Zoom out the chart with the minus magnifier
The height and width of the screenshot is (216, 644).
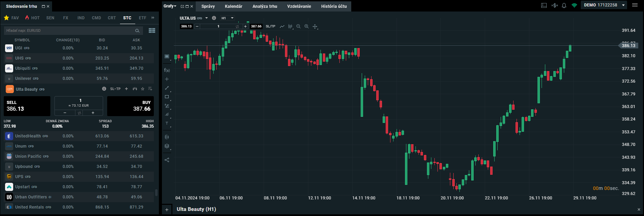pyautogui.click(x=298, y=26)
